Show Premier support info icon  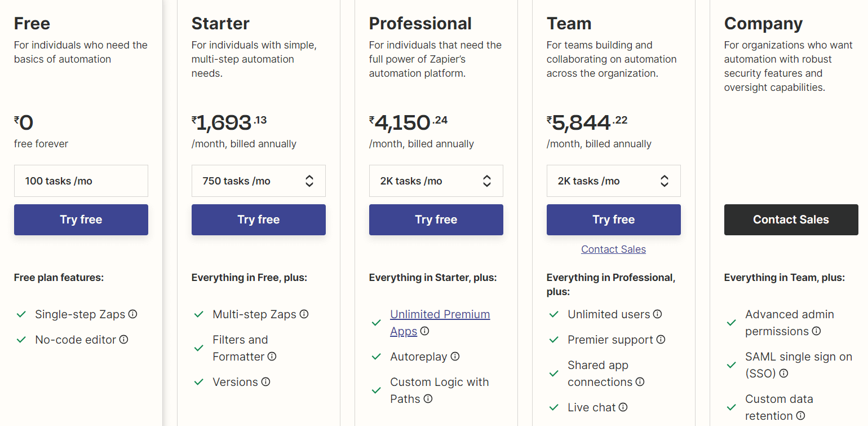click(x=661, y=340)
